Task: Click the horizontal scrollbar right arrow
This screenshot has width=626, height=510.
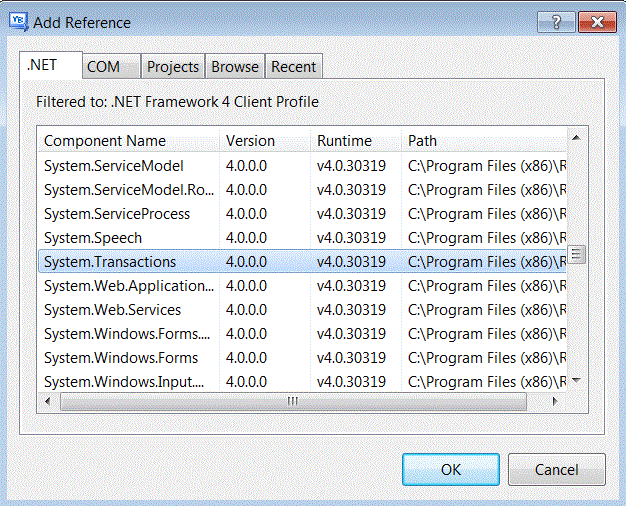Action: pos(555,401)
